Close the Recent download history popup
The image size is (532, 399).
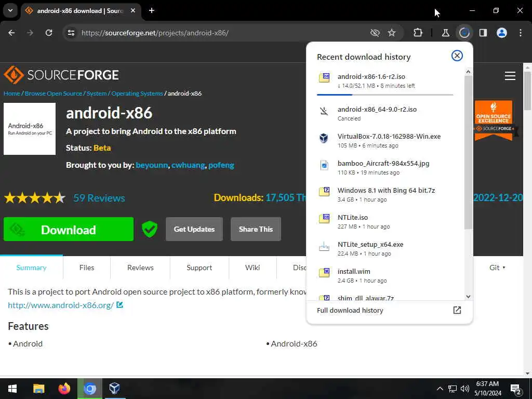pyautogui.click(x=457, y=56)
